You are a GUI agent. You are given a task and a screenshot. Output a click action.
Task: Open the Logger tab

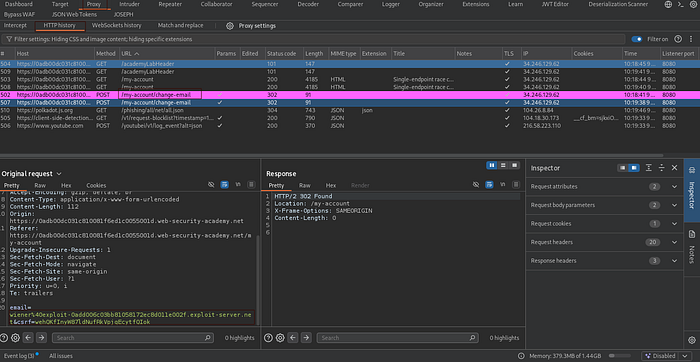391,4
